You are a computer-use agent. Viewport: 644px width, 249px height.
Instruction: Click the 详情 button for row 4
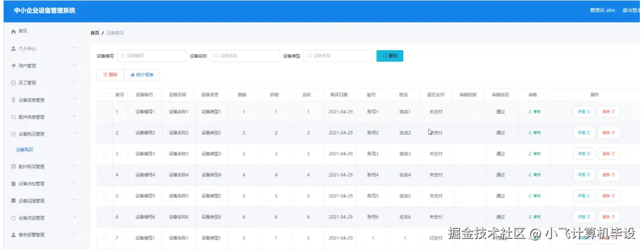click(584, 175)
